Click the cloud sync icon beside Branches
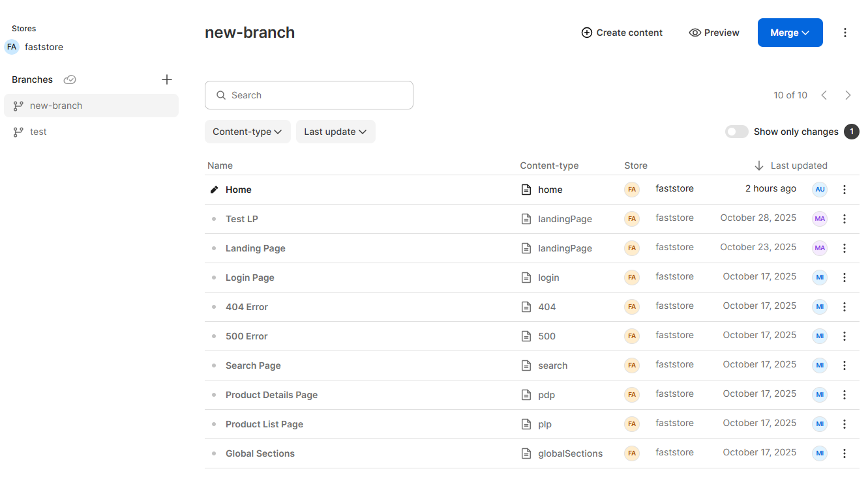 [x=70, y=79]
